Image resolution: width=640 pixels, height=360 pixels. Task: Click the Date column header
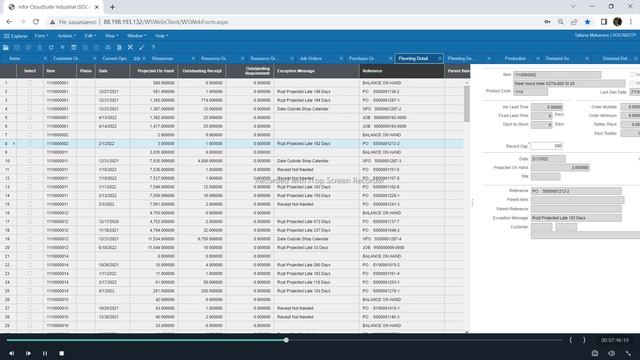point(113,71)
